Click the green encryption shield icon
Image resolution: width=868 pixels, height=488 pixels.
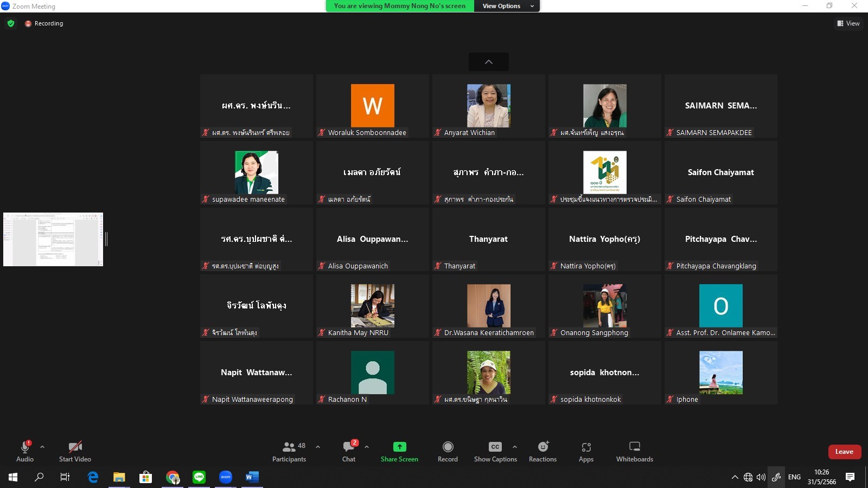(x=11, y=23)
